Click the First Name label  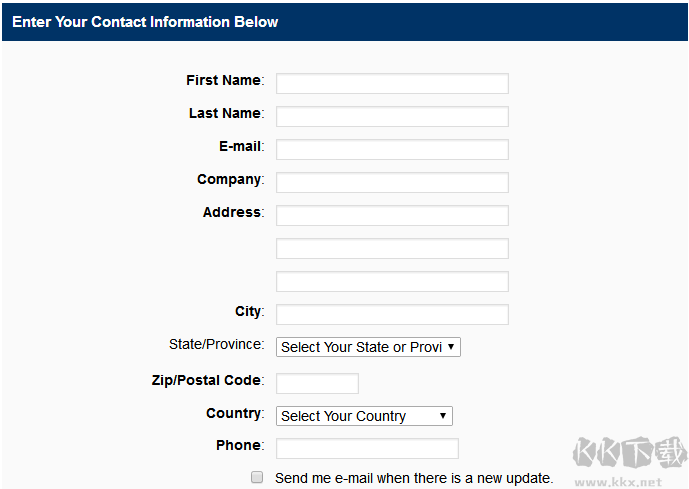[223, 80]
